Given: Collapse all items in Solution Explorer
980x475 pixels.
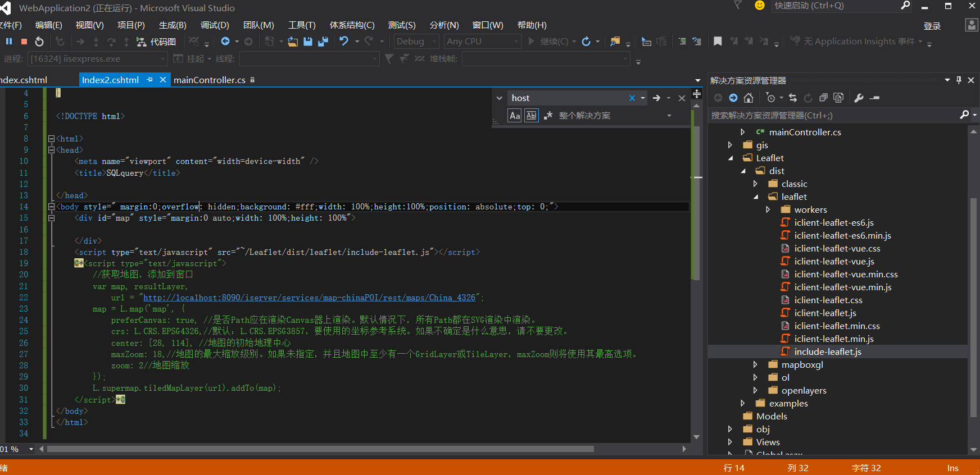Looking at the screenshot, I should (823, 98).
